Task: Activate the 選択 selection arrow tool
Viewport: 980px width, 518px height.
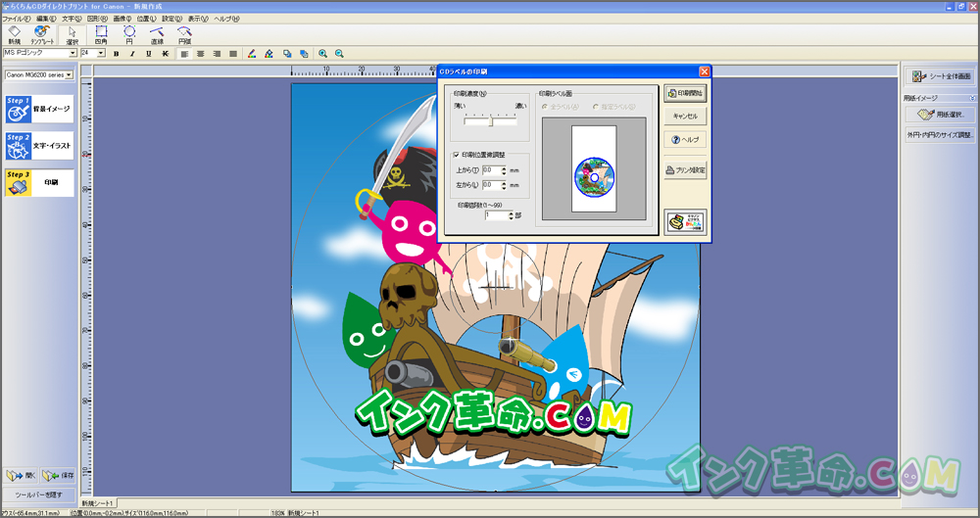Action: click(x=72, y=35)
